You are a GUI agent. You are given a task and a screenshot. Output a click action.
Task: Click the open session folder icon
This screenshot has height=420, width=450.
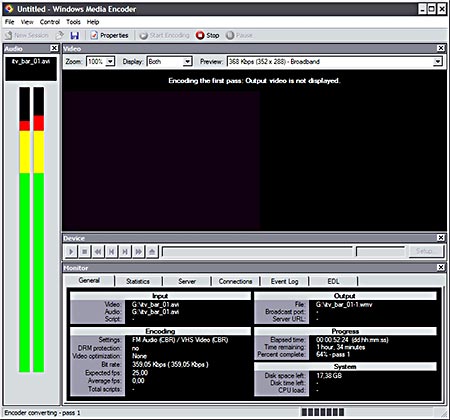[x=60, y=35]
